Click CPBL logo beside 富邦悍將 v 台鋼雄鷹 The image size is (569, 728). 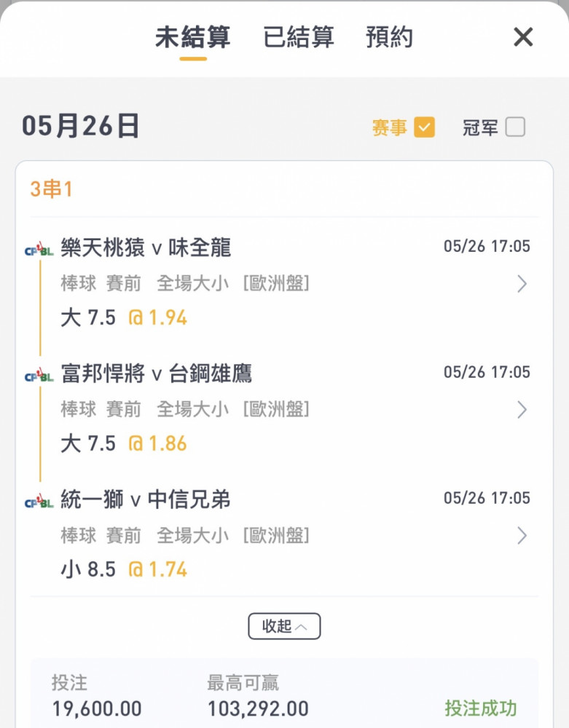click(x=39, y=375)
